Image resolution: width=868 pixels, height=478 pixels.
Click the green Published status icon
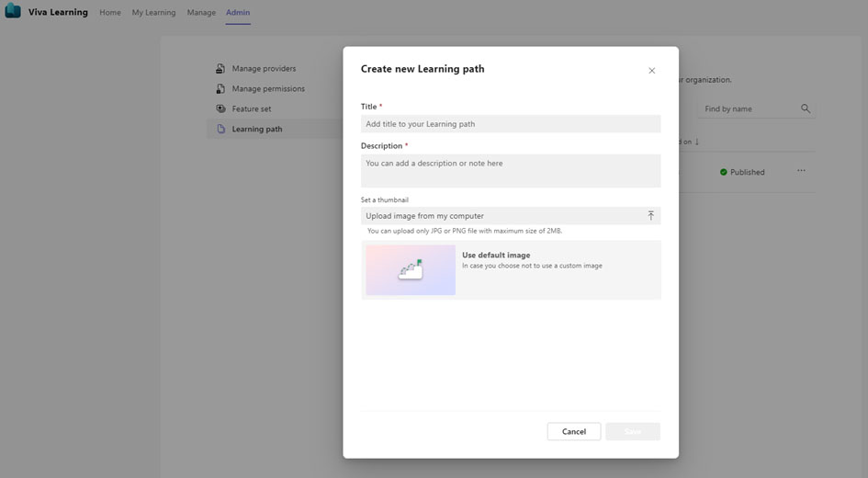(x=724, y=172)
